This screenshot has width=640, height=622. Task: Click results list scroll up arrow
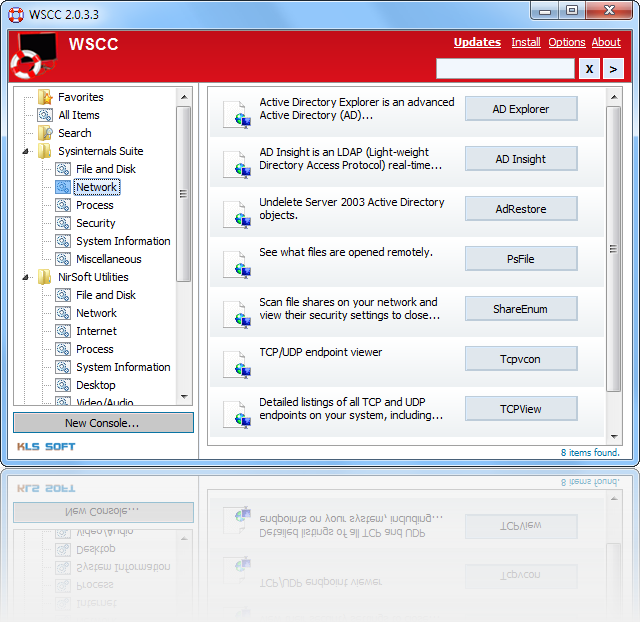614,97
